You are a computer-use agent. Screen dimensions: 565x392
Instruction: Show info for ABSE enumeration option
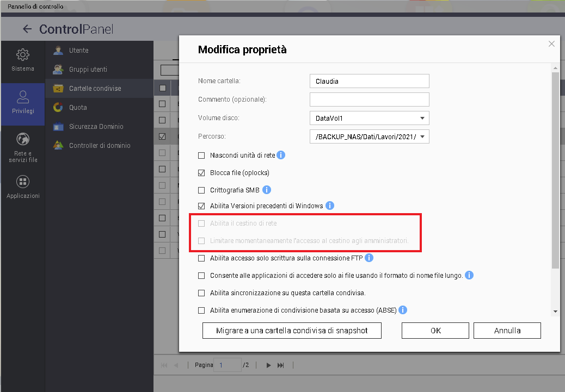click(403, 310)
